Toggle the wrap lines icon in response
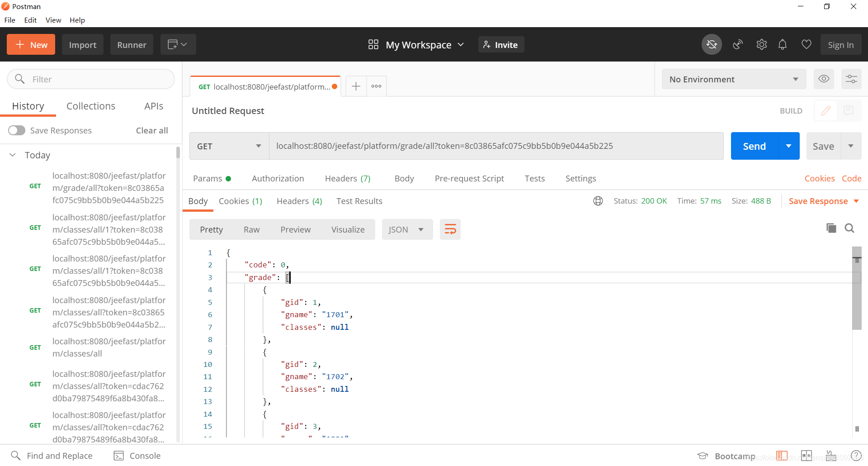868x466 pixels. 450,229
